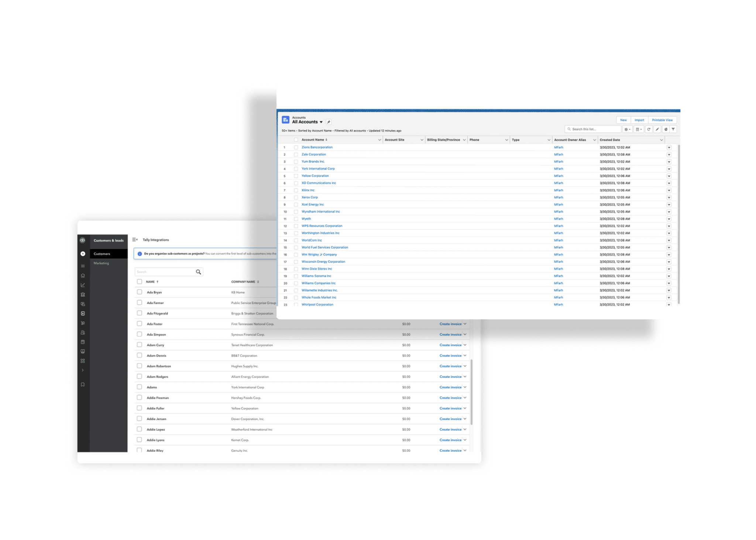Open the bank building icon in QuickBooks sidebar
The image size is (756, 540).
(x=83, y=295)
